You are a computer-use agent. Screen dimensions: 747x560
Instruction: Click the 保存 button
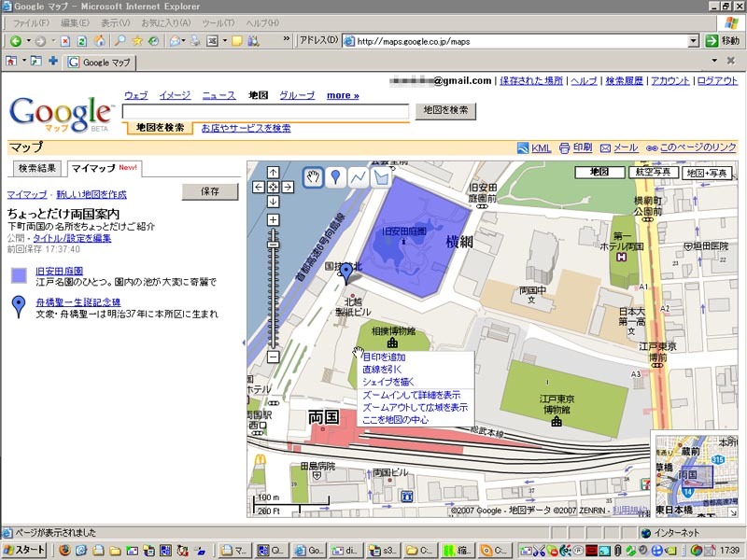coord(210,191)
